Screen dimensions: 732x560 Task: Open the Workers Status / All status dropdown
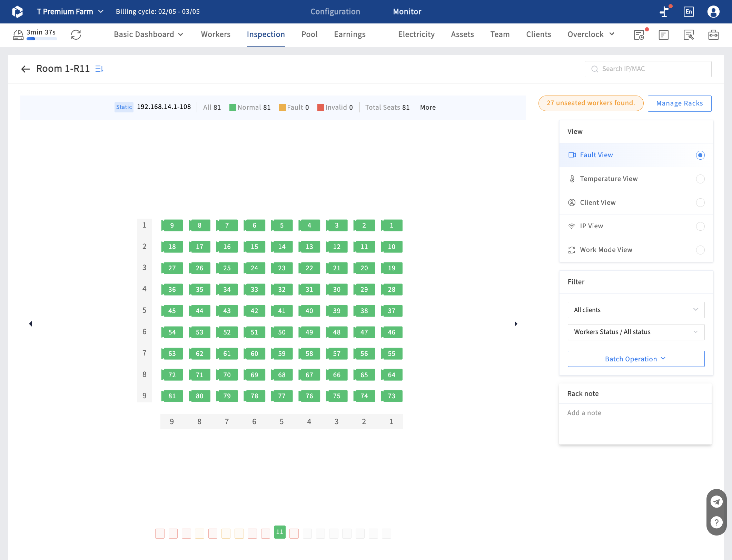636,332
